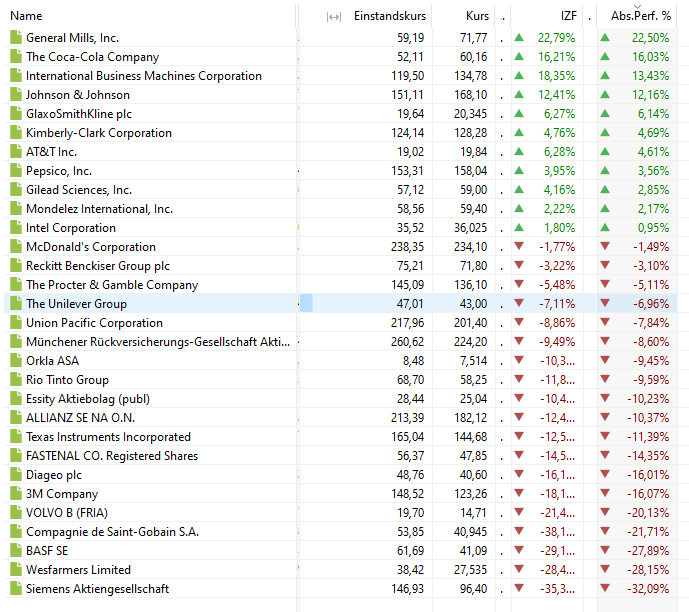The height and width of the screenshot is (612, 689).
Task: Select the Wesfarmers Limited row
Action: (341, 569)
